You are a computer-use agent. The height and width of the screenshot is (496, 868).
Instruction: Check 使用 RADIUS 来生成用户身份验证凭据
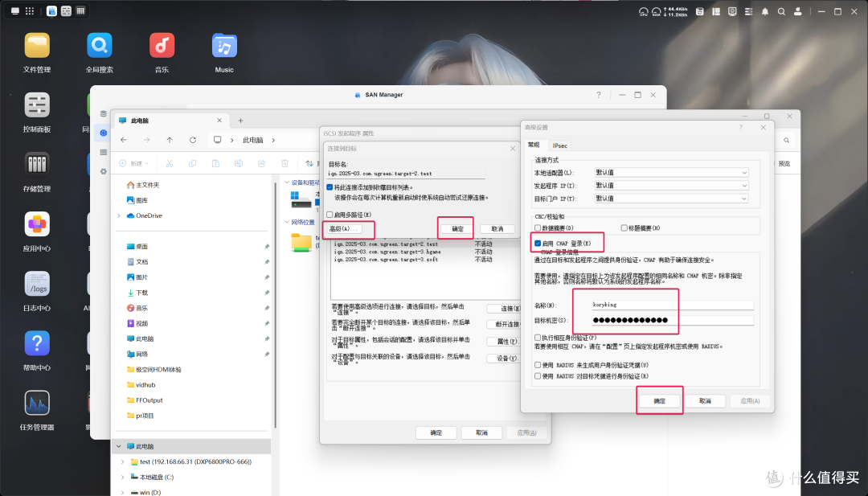tap(538, 365)
